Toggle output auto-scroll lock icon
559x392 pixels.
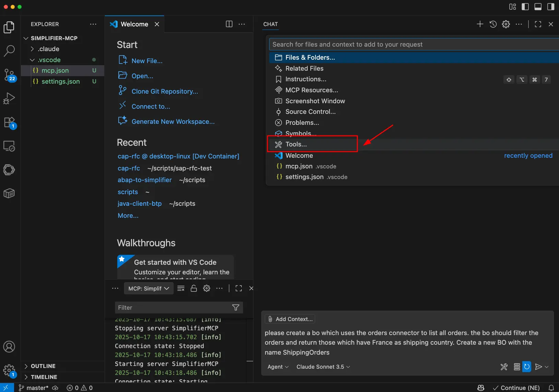coord(194,288)
